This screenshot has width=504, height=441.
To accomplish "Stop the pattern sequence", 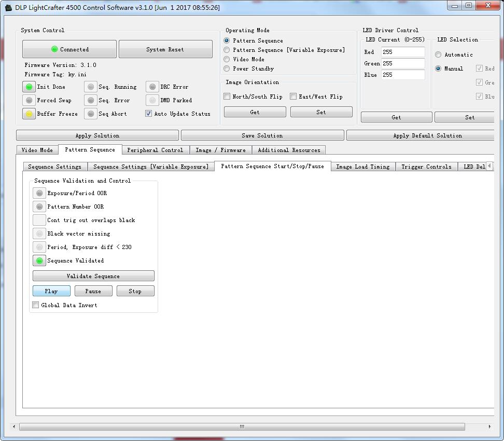I will point(135,291).
